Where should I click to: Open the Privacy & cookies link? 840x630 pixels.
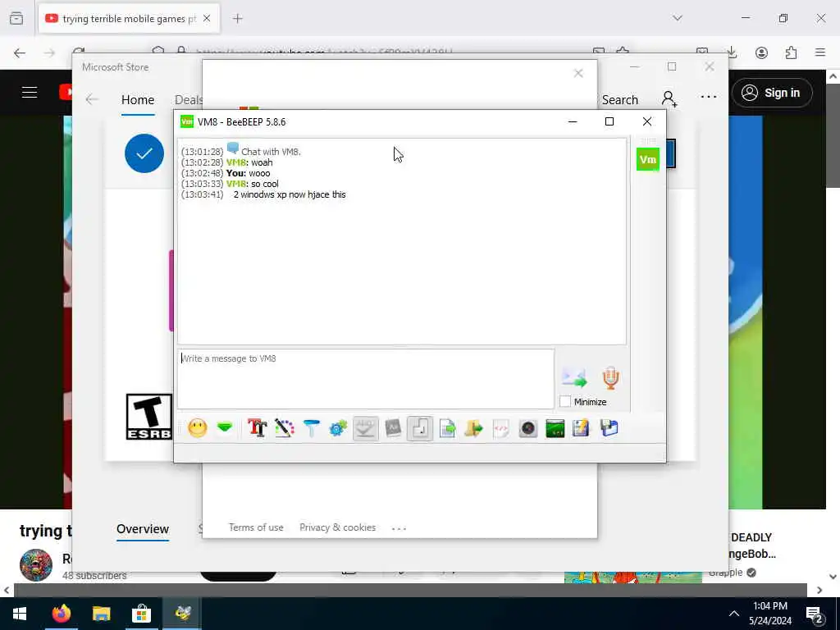pyautogui.click(x=337, y=527)
